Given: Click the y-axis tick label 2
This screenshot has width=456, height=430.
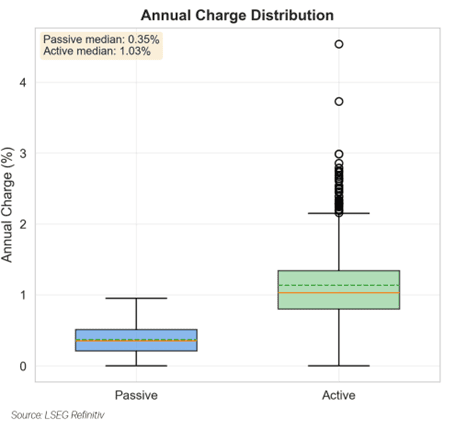Looking at the screenshot, I should pyautogui.click(x=23, y=224).
